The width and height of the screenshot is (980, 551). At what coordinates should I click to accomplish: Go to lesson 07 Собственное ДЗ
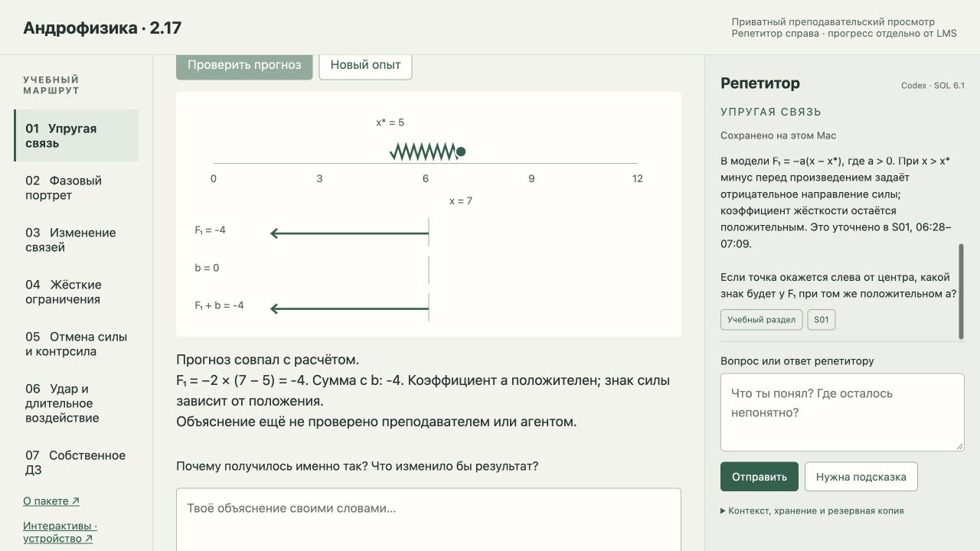point(77,462)
